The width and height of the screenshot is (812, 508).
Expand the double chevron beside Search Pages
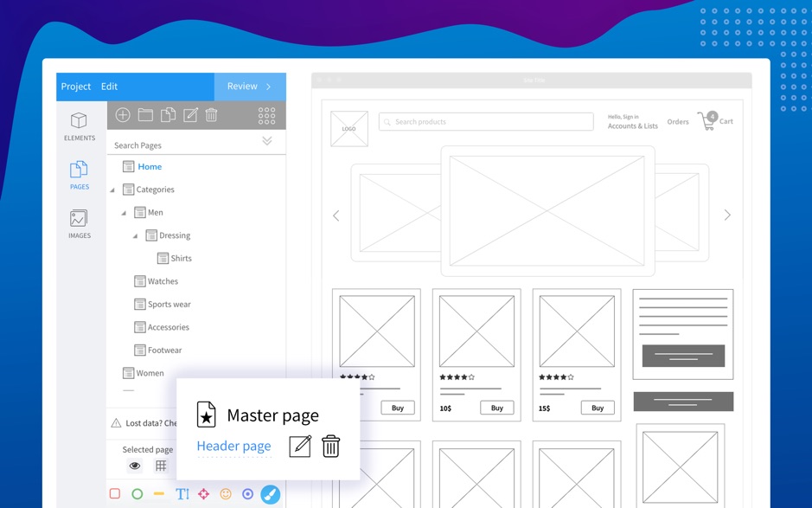pyautogui.click(x=267, y=141)
